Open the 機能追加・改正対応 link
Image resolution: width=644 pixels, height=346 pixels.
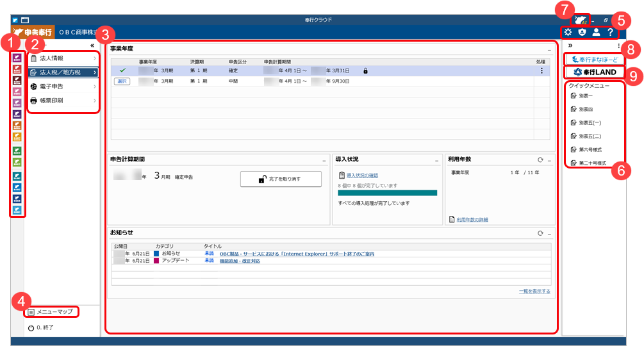(240, 261)
